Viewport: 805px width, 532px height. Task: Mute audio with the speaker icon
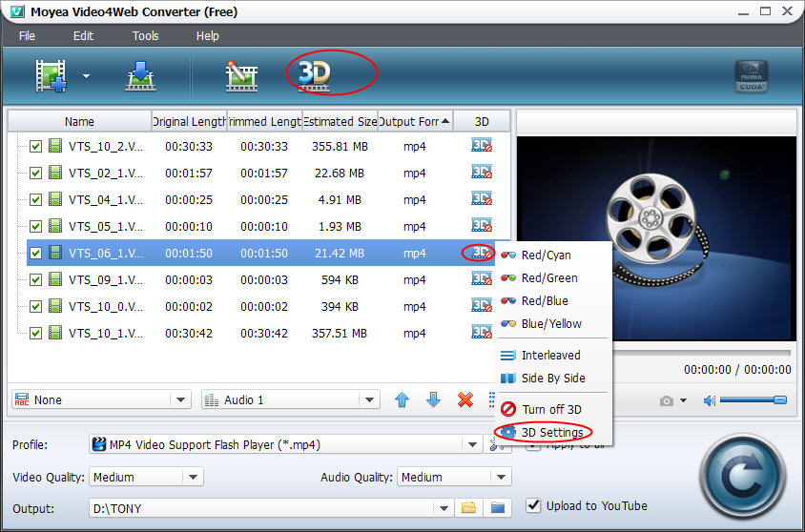pyautogui.click(x=710, y=400)
